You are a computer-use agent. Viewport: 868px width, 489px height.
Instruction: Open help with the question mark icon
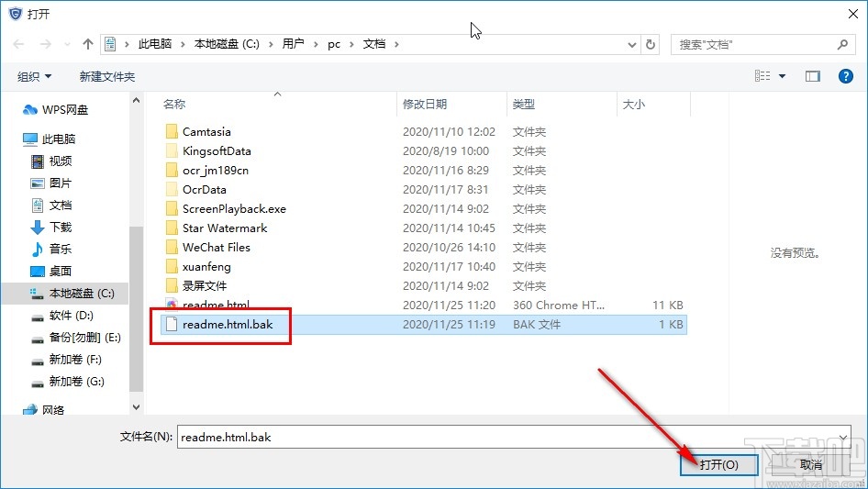coord(845,76)
